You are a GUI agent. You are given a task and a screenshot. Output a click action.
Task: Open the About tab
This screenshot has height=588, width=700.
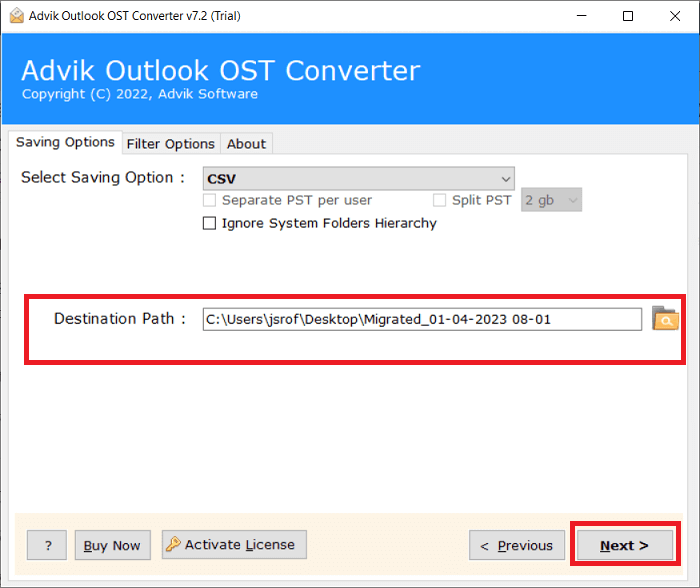tap(246, 144)
